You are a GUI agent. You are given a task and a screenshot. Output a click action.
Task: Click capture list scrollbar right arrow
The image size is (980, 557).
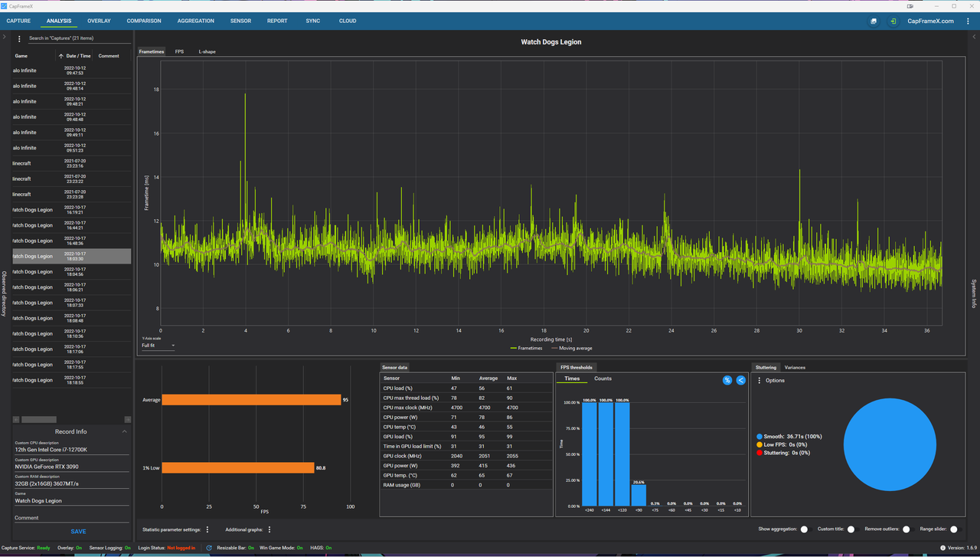[x=127, y=419]
